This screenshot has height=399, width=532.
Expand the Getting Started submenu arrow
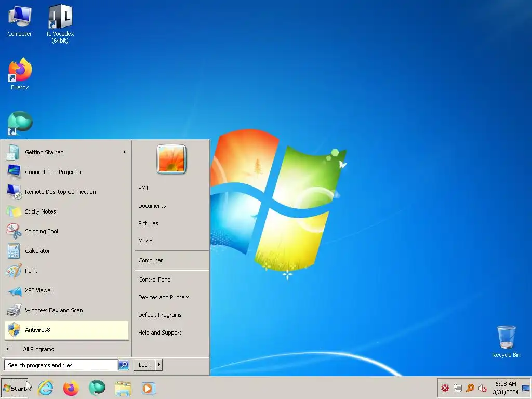tap(125, 152)
